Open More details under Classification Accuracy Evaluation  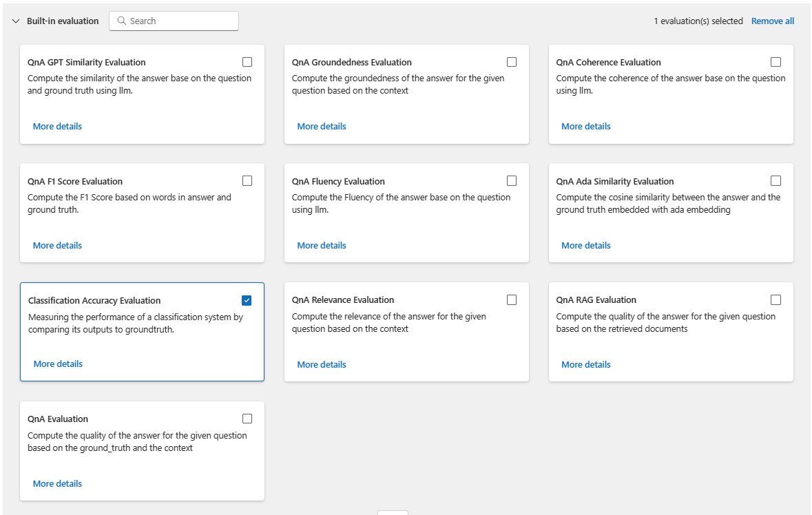[x=58, y=364]
